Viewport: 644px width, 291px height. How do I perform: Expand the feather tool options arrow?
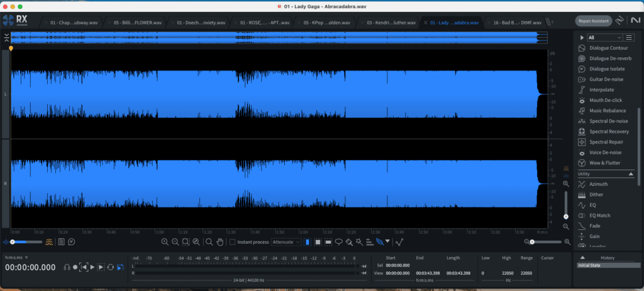coord(387,242)
